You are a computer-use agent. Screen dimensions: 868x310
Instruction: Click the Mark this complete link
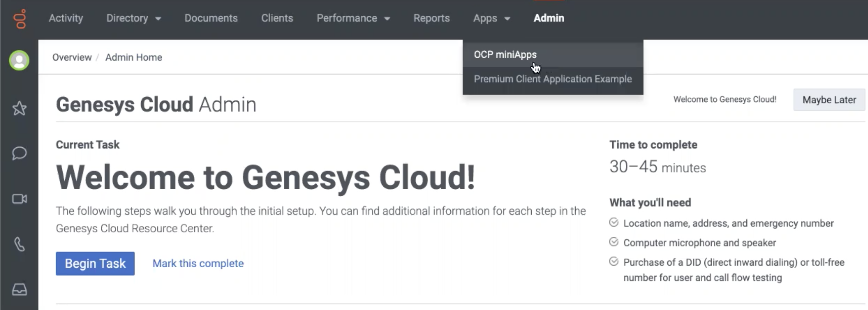tap(198, 264)
